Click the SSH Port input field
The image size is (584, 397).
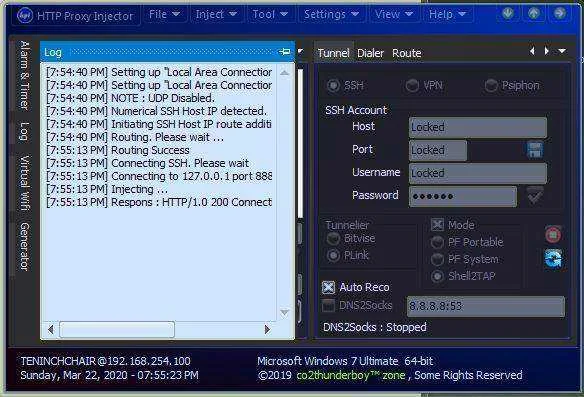click(x=438, y=150)
